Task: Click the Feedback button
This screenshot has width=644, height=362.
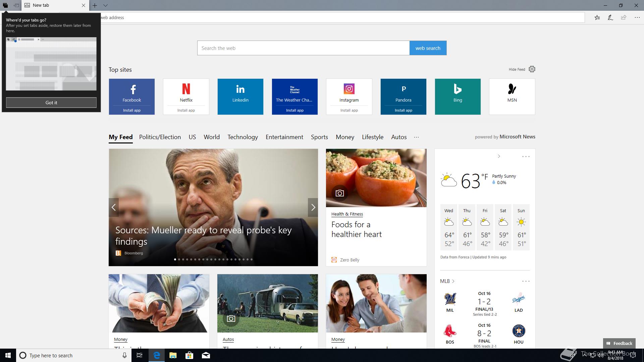Action: click(x=619, y=343)
